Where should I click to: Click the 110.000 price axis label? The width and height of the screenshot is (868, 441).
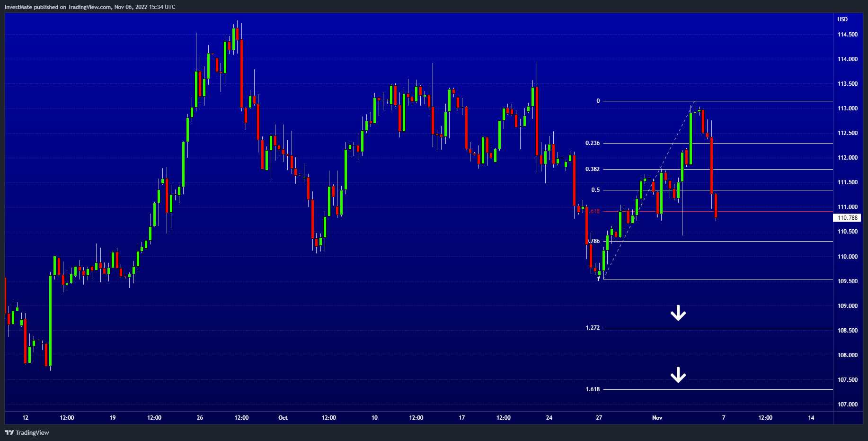[x=848, y=257]
